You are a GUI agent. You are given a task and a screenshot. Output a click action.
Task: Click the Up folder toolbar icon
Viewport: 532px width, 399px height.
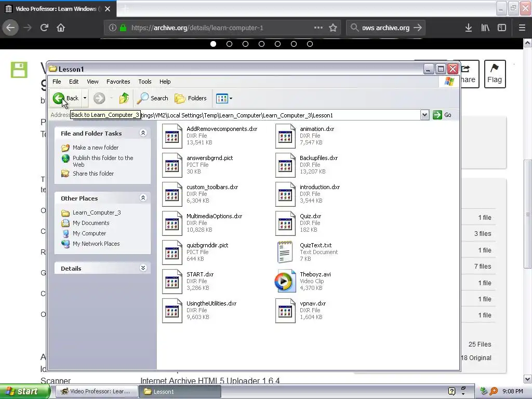(x=124, y=98)
